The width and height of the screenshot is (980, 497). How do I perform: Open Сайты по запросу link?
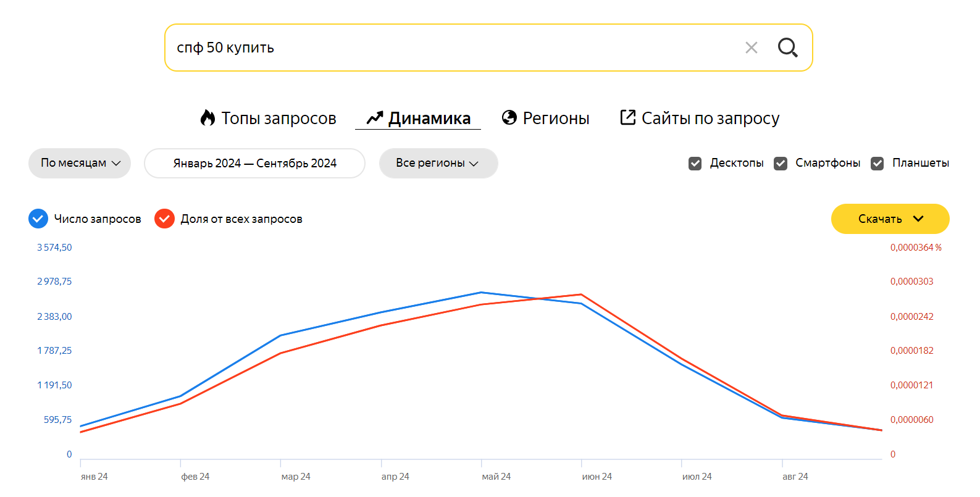710,118
